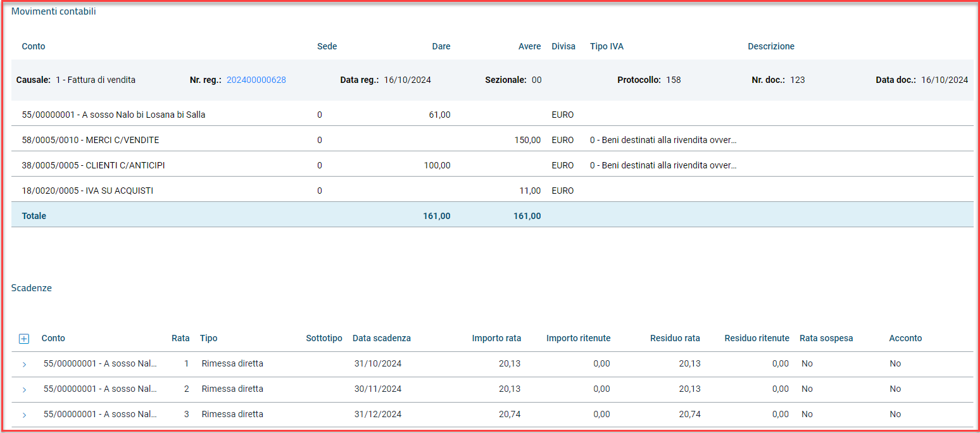Image resolution: width=980 pixels, height=433 pixels.
Task: Click the Dare column header
Action: (x=441, y=46)
